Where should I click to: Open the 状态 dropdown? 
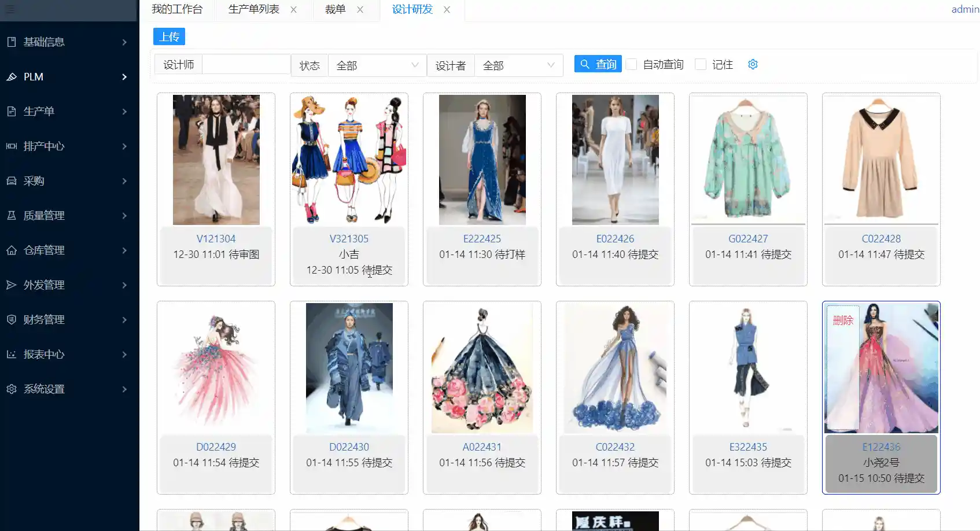377,65
